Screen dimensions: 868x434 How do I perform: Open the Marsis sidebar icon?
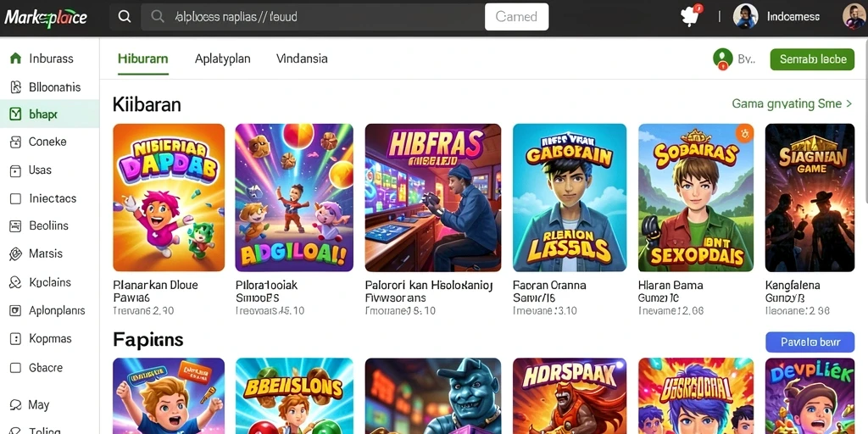15,254
